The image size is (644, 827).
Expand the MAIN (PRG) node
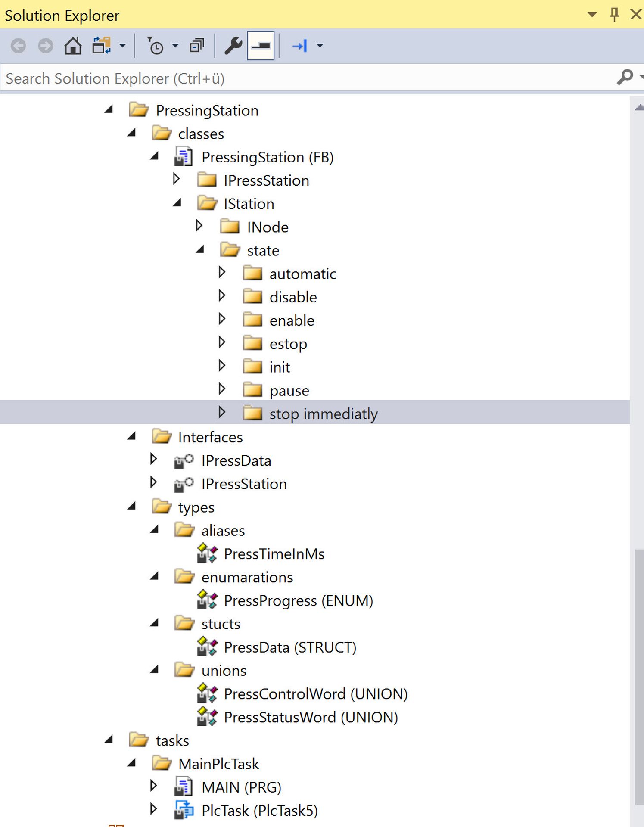tap(153, 786)
